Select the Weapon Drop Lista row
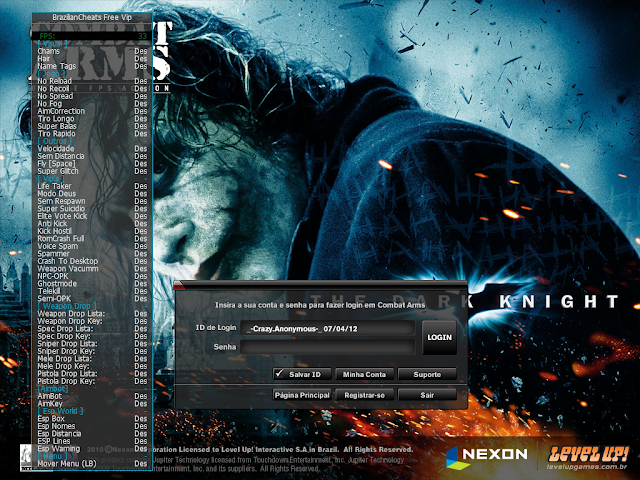Image resolution: width=640 pixels, height=480 pixels. tap(92, 313)
